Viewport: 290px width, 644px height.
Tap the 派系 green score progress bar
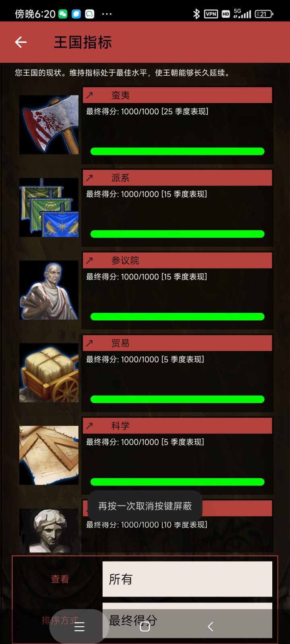[177, 234]
